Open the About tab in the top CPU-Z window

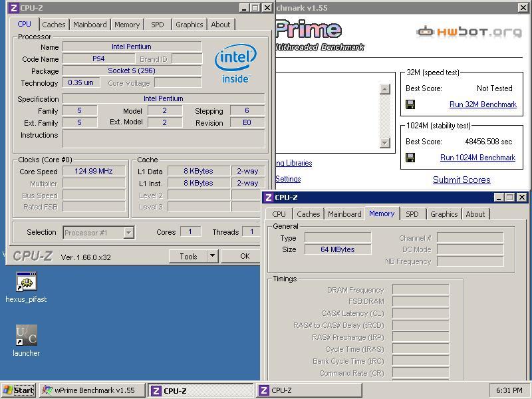221,25
